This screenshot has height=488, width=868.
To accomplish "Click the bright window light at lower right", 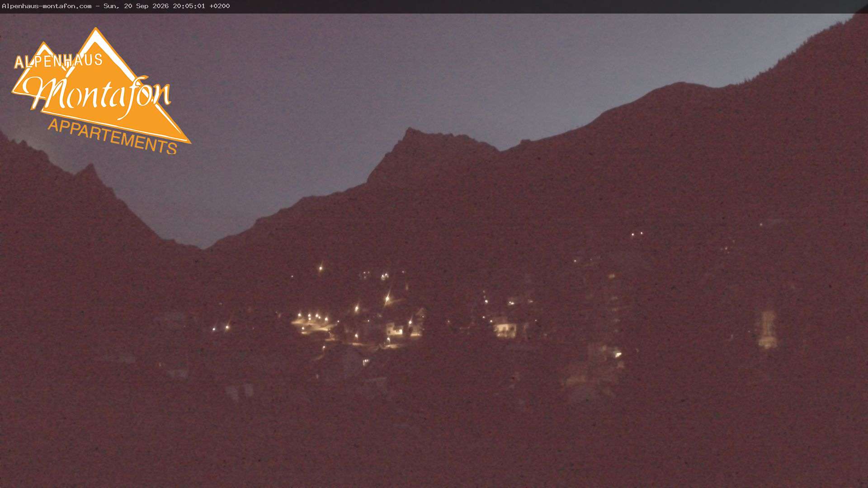I will (x=618, y=355).
